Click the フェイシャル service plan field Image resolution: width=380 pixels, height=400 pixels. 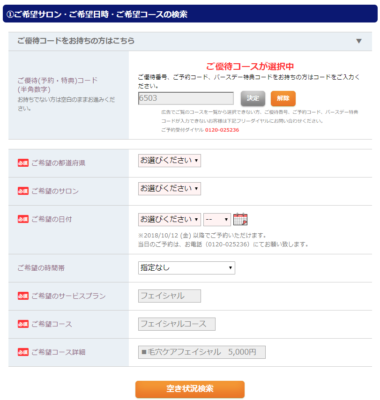(x=169, y=296)
